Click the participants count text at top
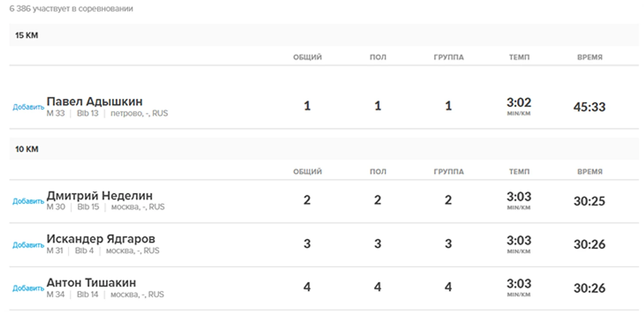The height and width of the screenshot is (312, 644). [x=71, y=9]
